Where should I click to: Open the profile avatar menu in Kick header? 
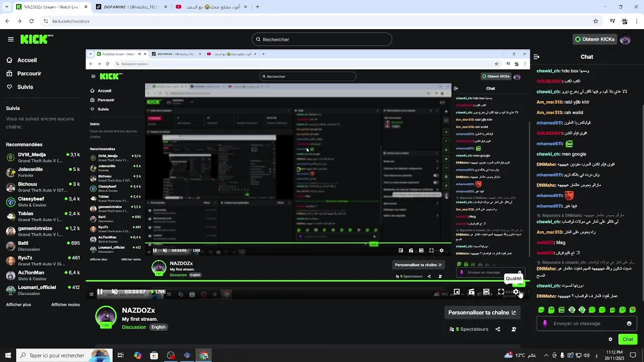625,39
